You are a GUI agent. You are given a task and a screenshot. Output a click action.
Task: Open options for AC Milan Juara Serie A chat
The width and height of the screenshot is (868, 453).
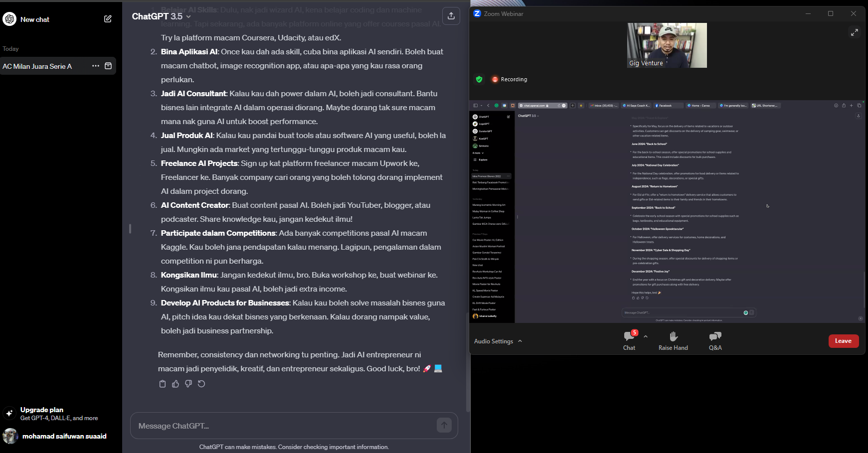pos(95,66)
